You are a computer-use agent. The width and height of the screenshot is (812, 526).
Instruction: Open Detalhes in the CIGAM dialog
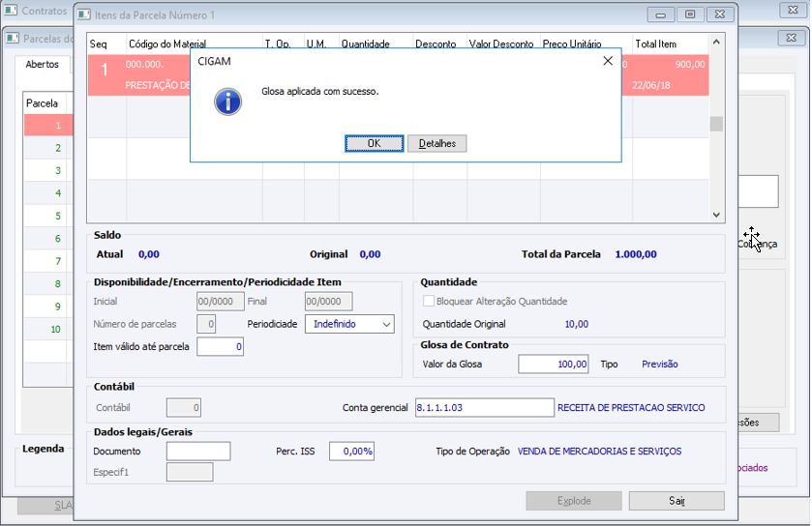tap(437, 143)
